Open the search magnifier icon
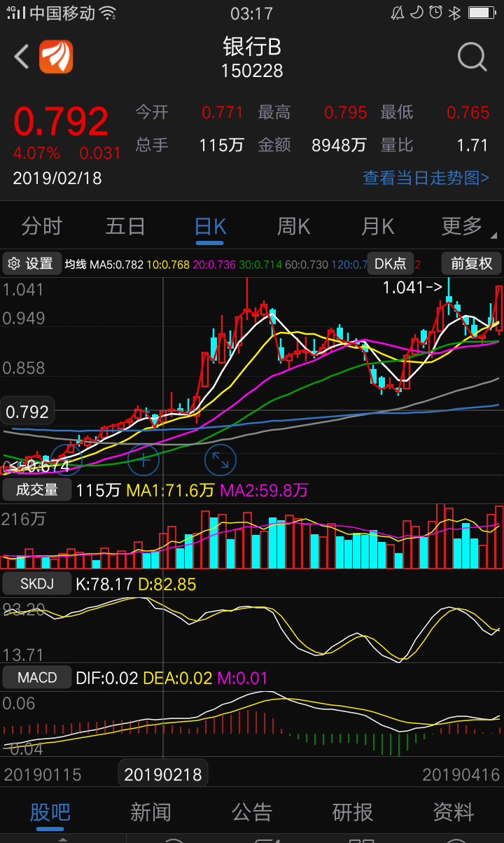Image resolution: width=504 pixels, height=843 pixels. point(472,57)
